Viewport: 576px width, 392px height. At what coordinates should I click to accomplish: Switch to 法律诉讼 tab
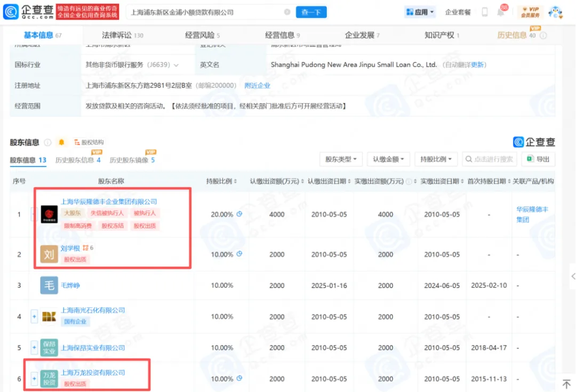(122, 35)
